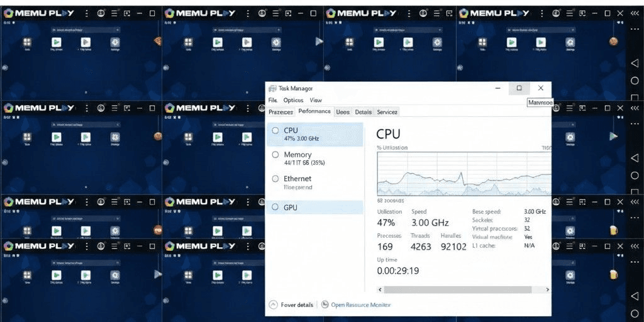The width and height of the screenshot is (644, 322).
Task: Collapse second-row MEmu sidebar with triple-chevron
Action: point(635,108)
